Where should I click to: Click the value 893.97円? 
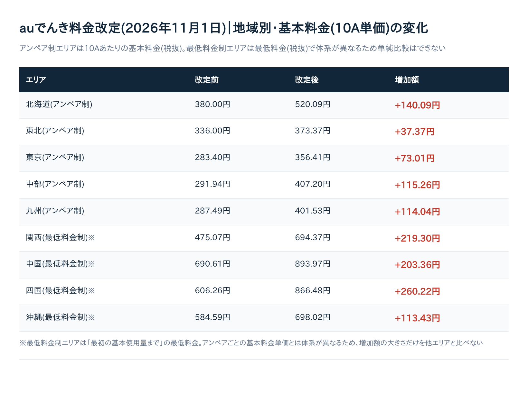pos(313,264)
